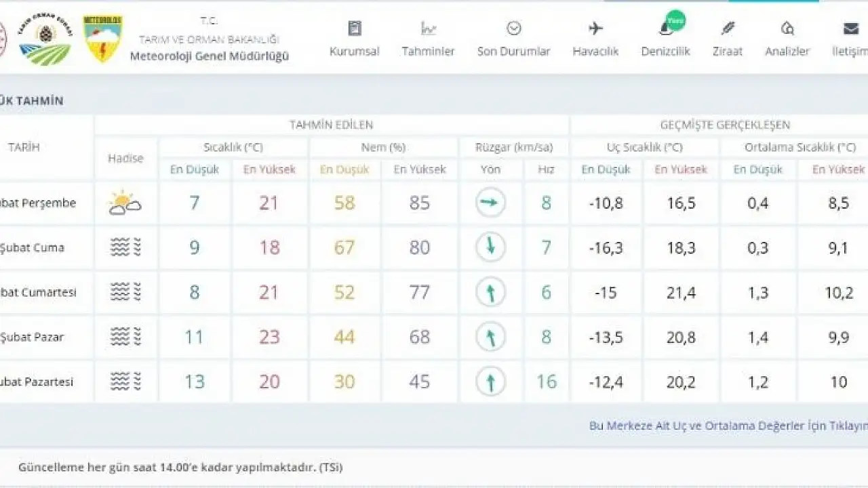Open the Kurumsal menu

(354, 52)
